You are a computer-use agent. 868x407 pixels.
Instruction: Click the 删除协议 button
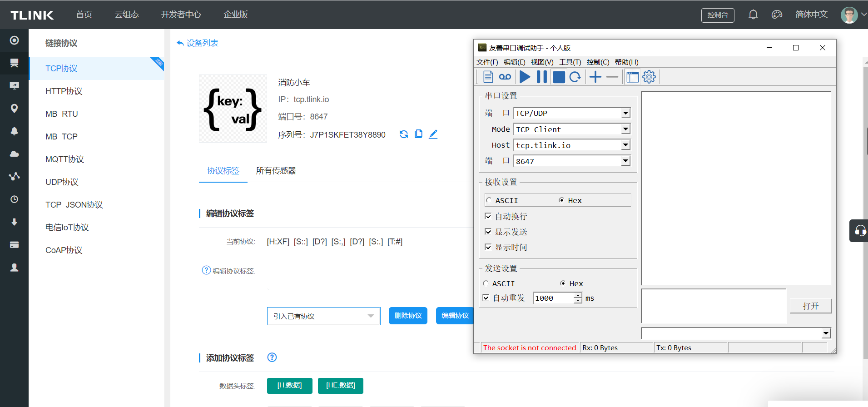point(408,316)
